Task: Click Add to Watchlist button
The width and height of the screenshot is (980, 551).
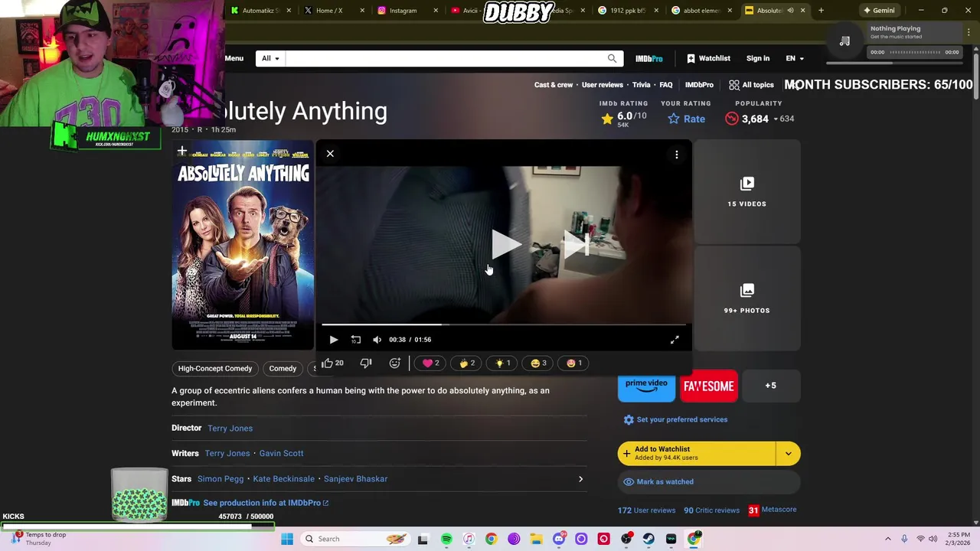Action: coord(697,453)
